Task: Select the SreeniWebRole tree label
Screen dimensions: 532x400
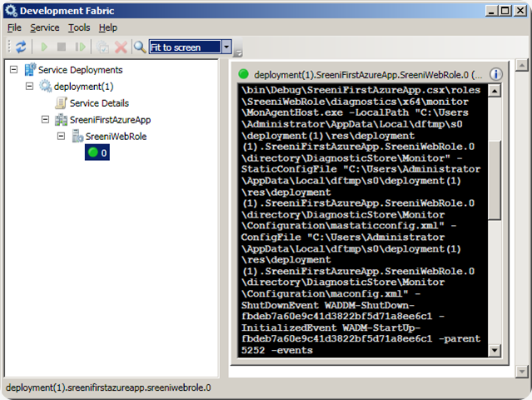Action: click(x=116, y=136)
